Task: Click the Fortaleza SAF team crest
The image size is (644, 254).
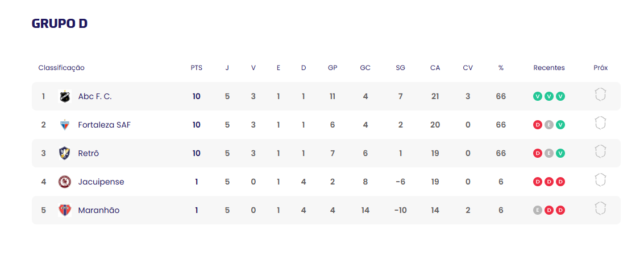Action: click(x=65, y=125)
